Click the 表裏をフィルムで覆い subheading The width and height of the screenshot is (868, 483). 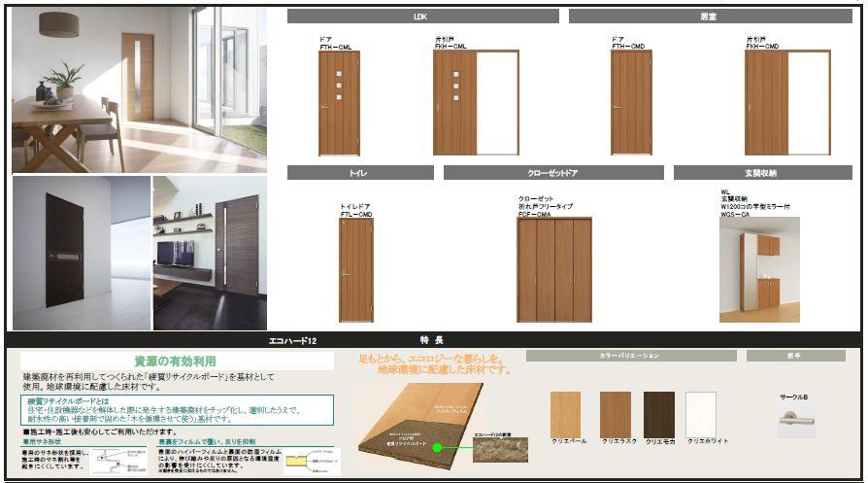207,442
